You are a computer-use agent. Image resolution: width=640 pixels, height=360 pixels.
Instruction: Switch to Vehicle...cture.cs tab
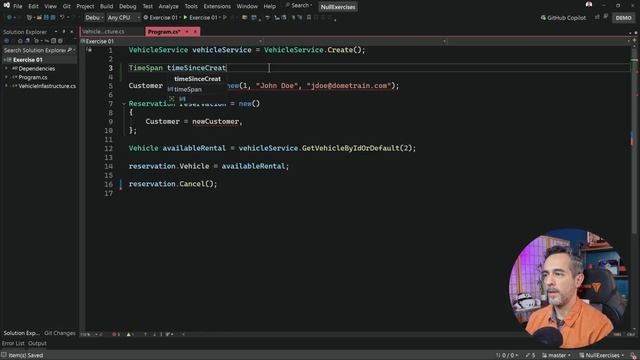tap(104, 31)
